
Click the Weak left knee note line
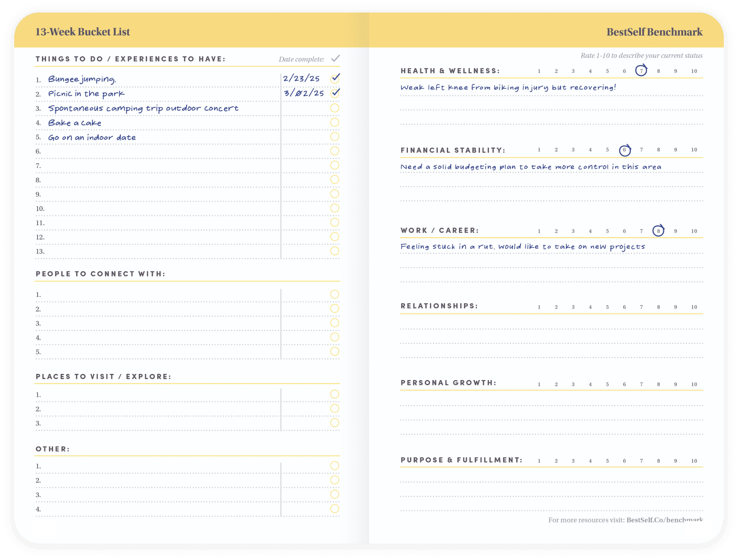[x=508, y=87]
